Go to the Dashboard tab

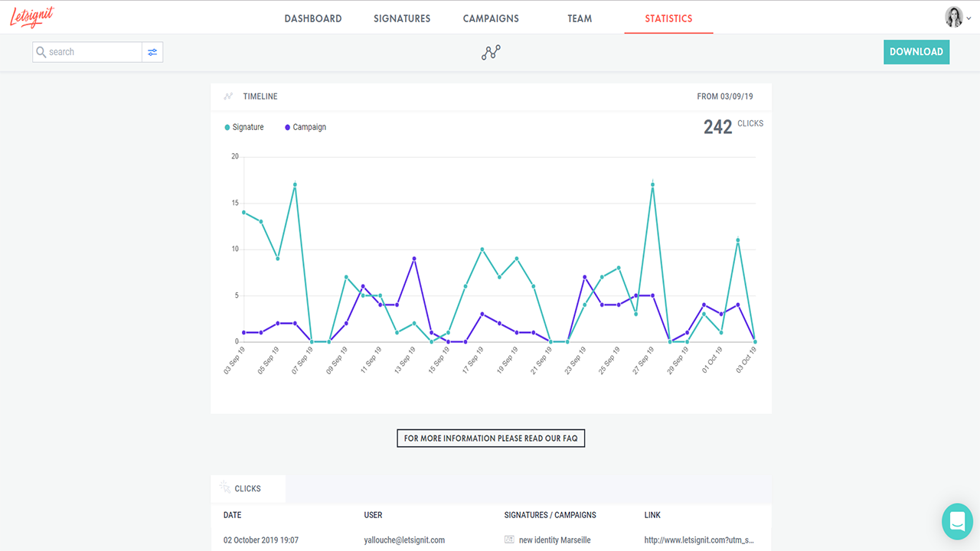(313, 18)
